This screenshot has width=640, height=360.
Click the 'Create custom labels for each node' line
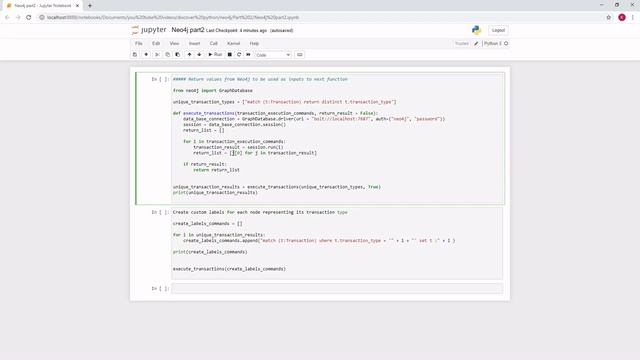pos(260,212)
